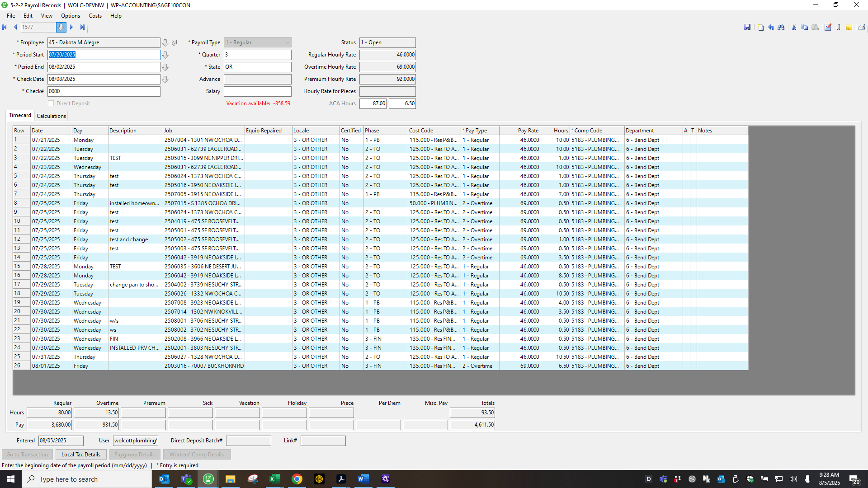Click Employee detail jump arrow icon
This screenshot has width=868, height=488.
coord(175,43)
